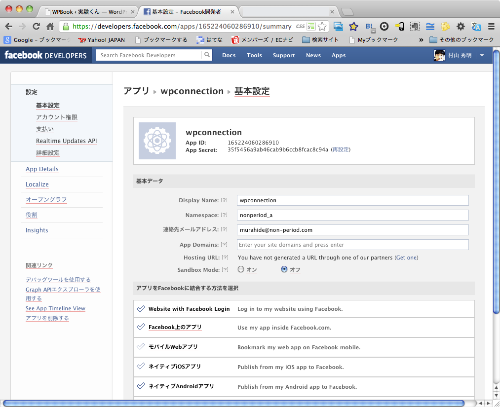Click the browser forward arrow
Viewport: 500px width, 407px height.
click(x=22, y=26)
